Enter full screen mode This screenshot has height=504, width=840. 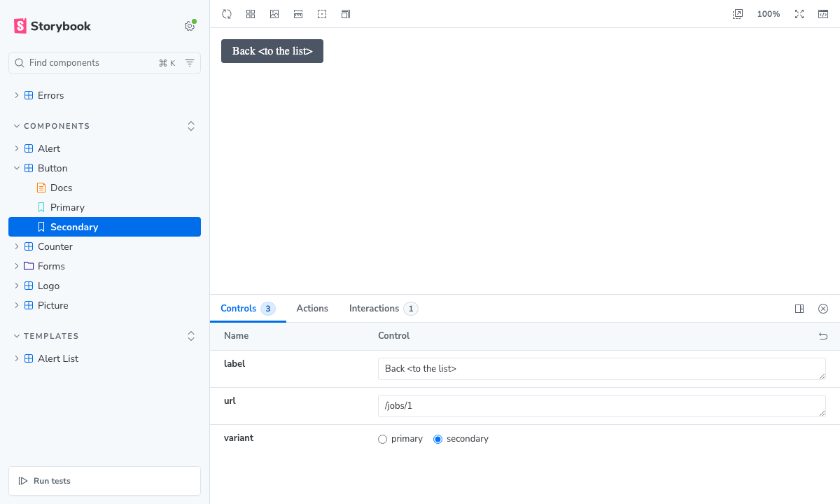click(x=799, y=14)
